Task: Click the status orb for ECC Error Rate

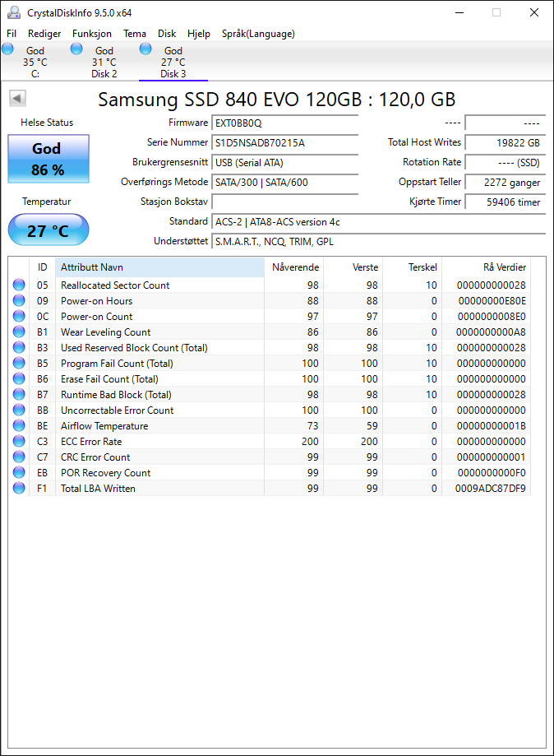Action: click(x=19, y=441)
